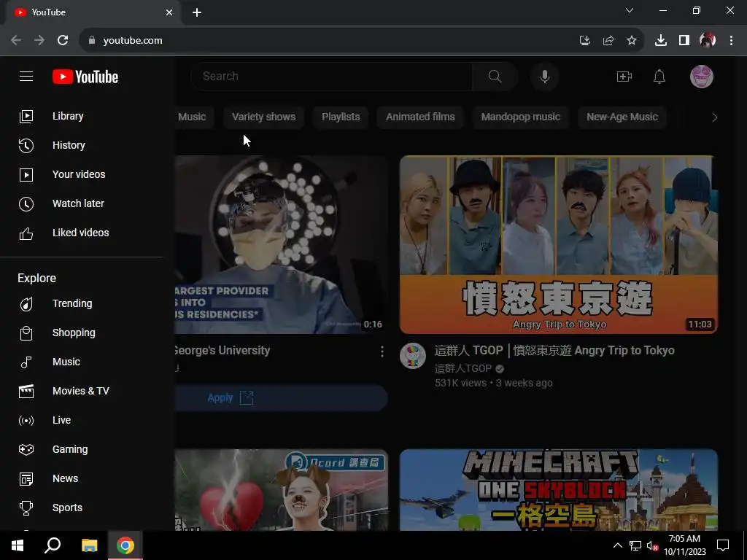Click the Sports trophy icon
The height and width of the screenshot is (560, 747).
click(26, 507)
